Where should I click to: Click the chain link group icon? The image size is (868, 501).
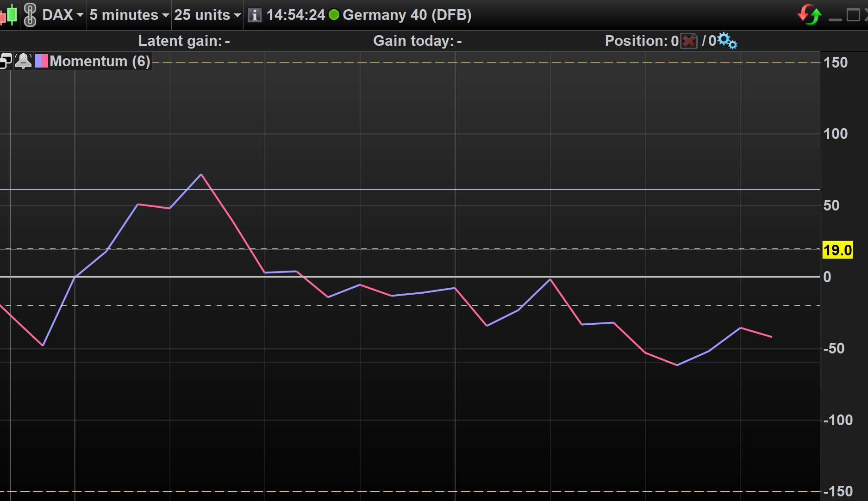(30, 15)
